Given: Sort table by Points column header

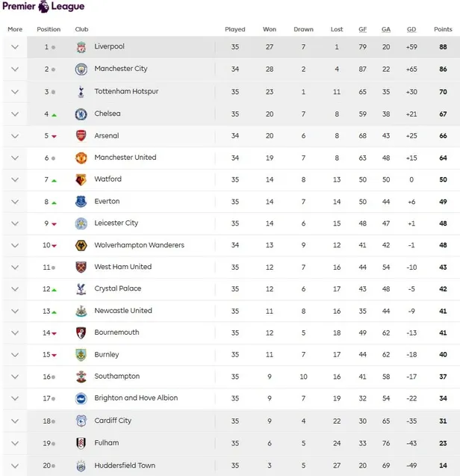Looking at the screenshot, I should pyautogui.click(x=443, y=29).
